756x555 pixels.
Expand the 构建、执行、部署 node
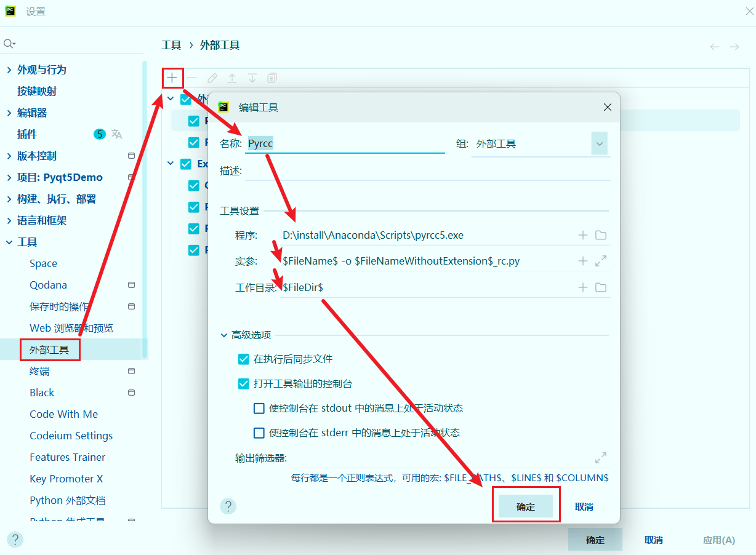(x=9, y=199)
